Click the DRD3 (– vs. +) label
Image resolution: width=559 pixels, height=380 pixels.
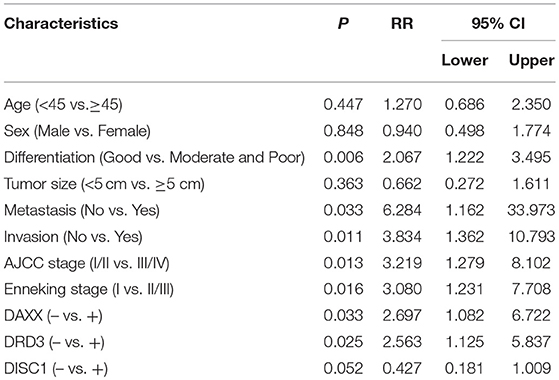tap(55, 342)
